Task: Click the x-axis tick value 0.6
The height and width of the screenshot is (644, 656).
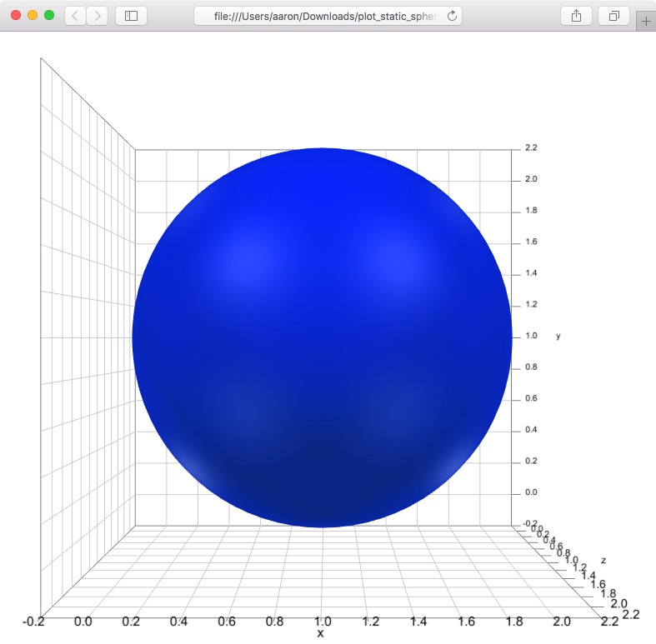Action: point(227,622)
